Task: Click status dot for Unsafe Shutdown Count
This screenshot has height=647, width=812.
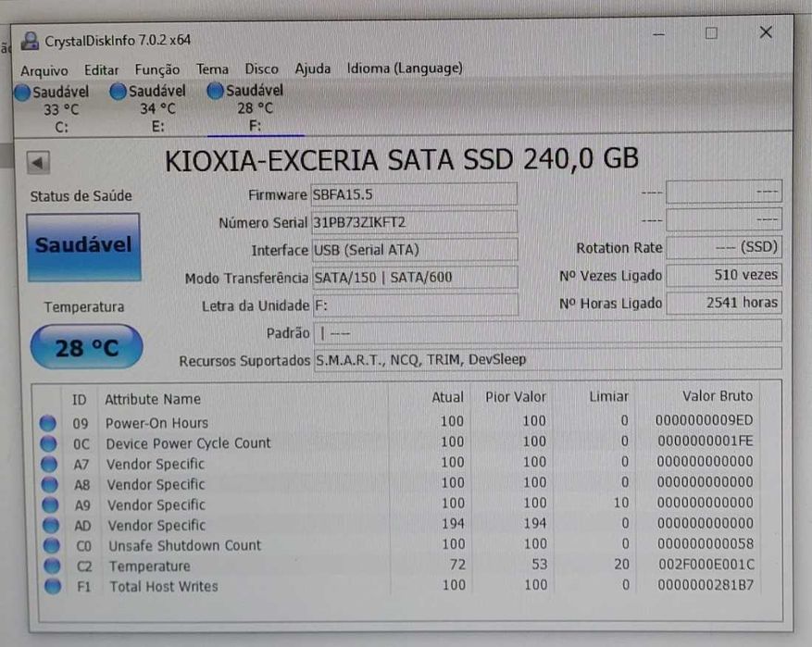Action: [51, 545]
